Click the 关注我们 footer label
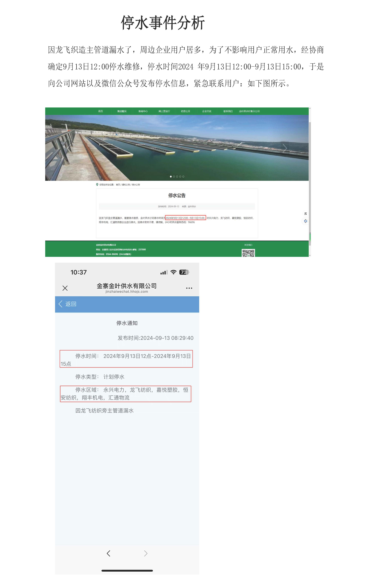 click(x=248, y=245)
